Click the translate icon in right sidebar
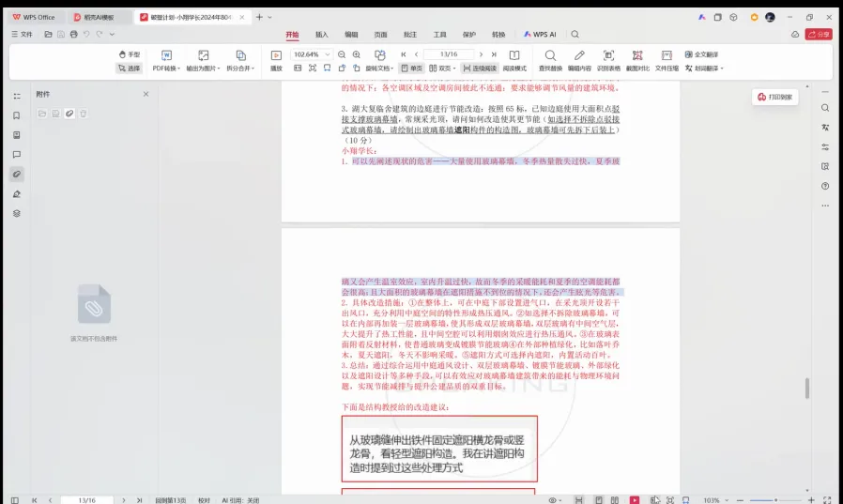Screen dimensions: 843x504 pos(825,128)
